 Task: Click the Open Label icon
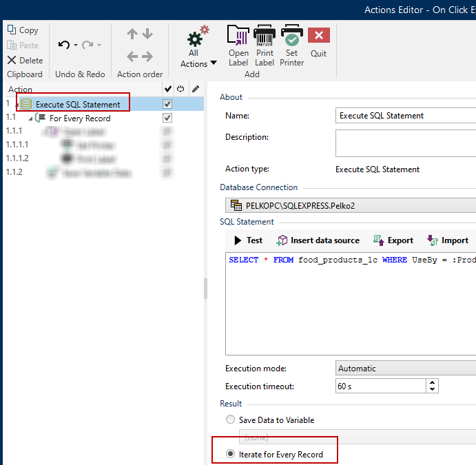(x=238, y=36)
